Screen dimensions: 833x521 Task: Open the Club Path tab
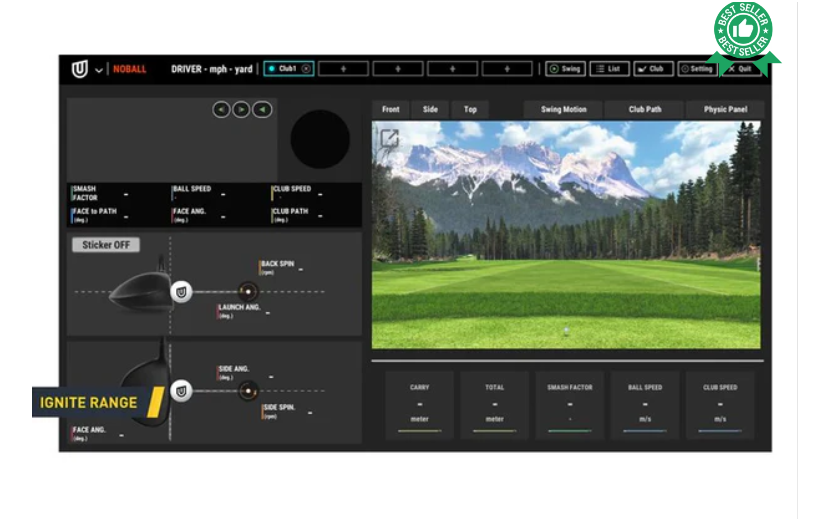pos(645,109)
